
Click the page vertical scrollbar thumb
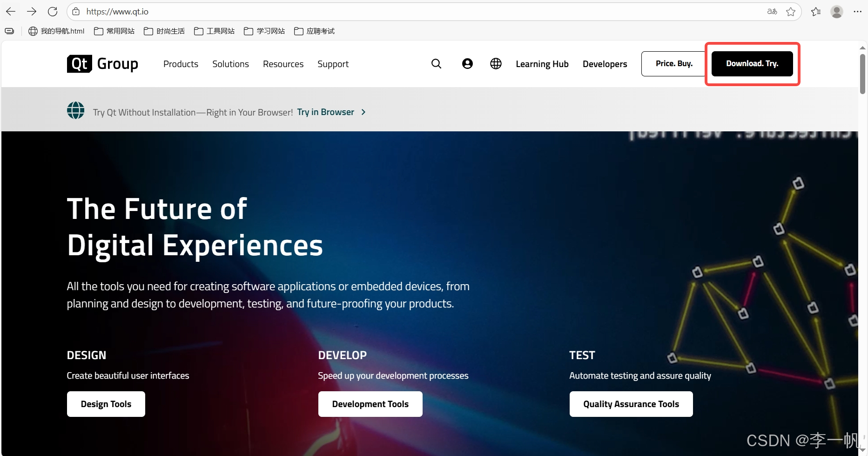862,74
